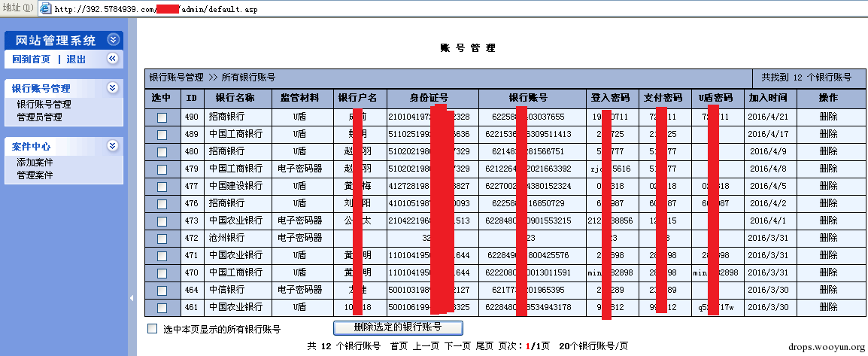This screenshot has width=868, height=356.
Task: Delete the account dated 2016/4/9
Action: click(x=828, y=151)
